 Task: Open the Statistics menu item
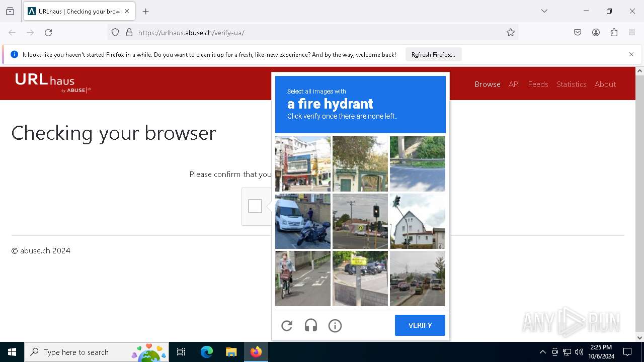click(x=572, y=84)
